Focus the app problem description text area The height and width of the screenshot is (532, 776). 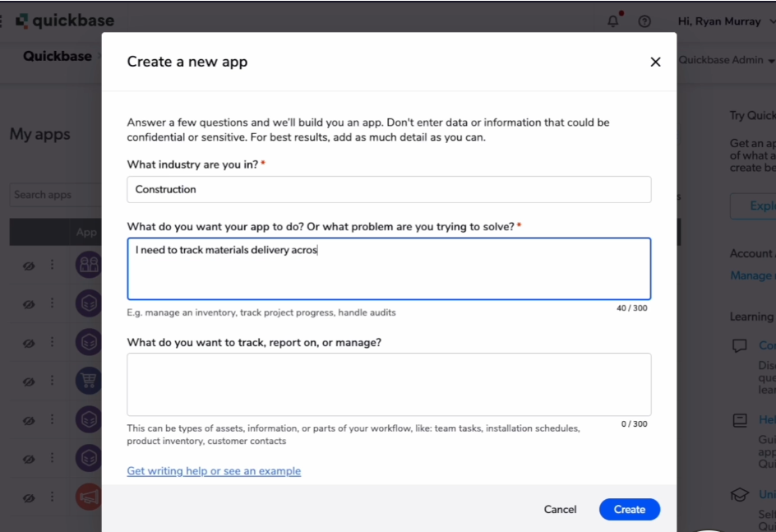coord(389,269)
